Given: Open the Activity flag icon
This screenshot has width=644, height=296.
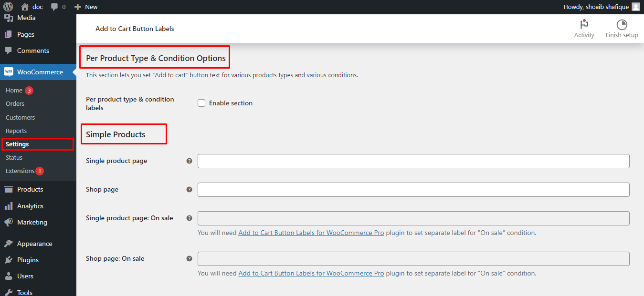Looking at the screenshot, I should [x=584, y=25].
